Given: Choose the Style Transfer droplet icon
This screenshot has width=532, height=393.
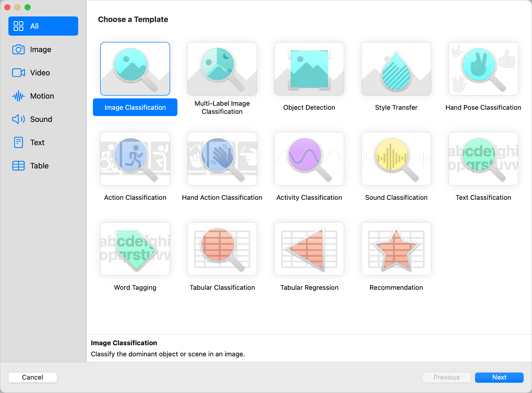Looking at the screenshot, I should (396, 69).
